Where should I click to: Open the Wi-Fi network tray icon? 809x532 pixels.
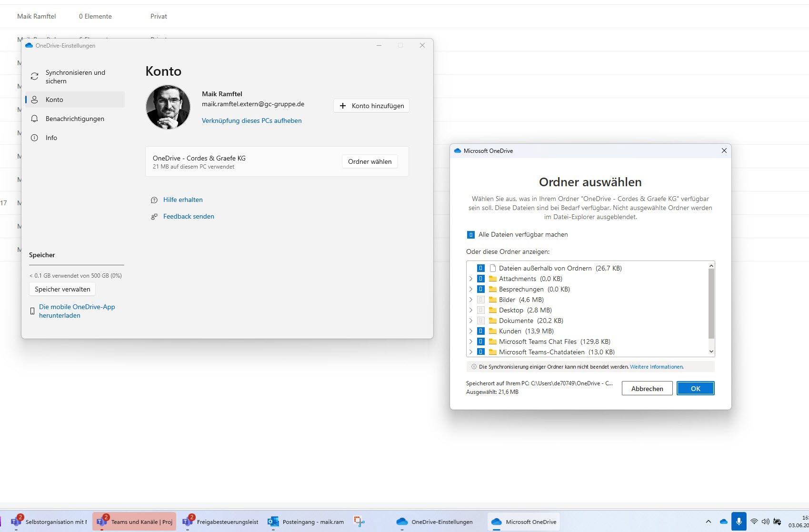pyautogui.click(x=754, y=522)
